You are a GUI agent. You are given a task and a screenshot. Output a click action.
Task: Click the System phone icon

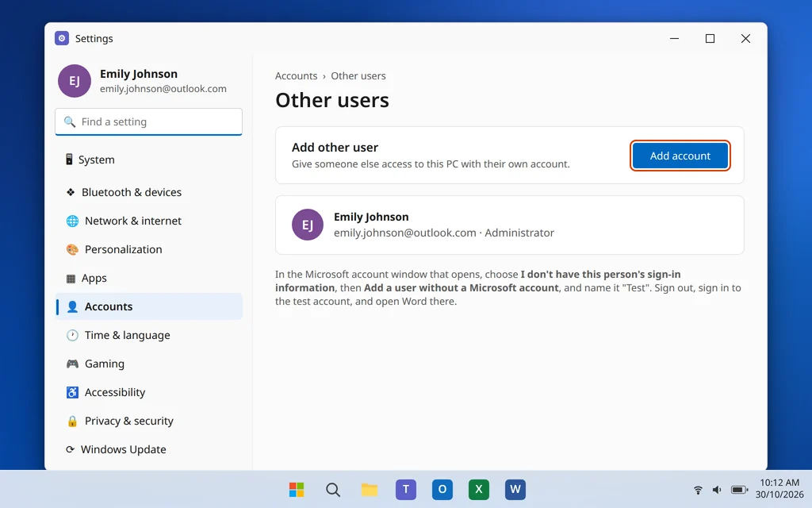point(69,159)
